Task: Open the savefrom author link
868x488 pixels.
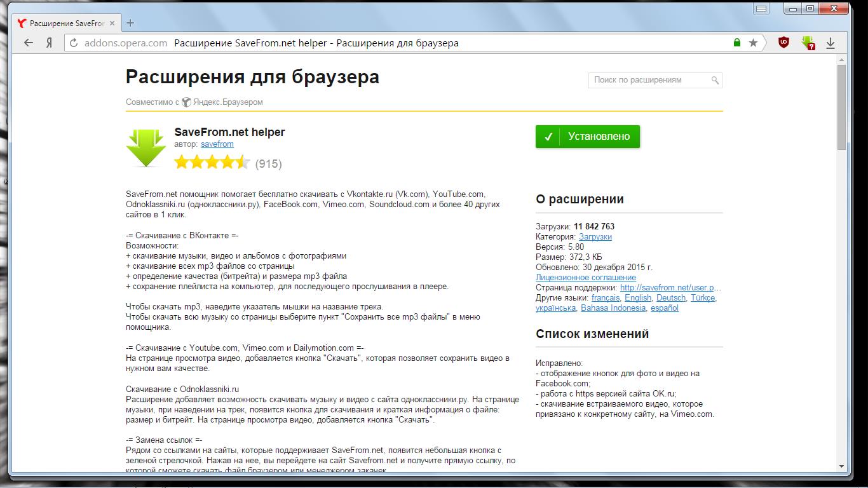Action: 217,144
